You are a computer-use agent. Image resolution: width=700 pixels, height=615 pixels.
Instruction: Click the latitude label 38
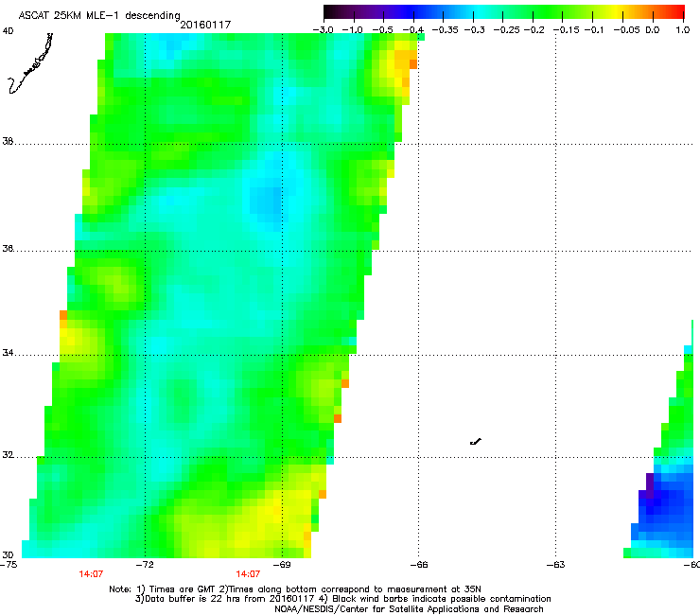pyautogui.click(x=8, y=142)
